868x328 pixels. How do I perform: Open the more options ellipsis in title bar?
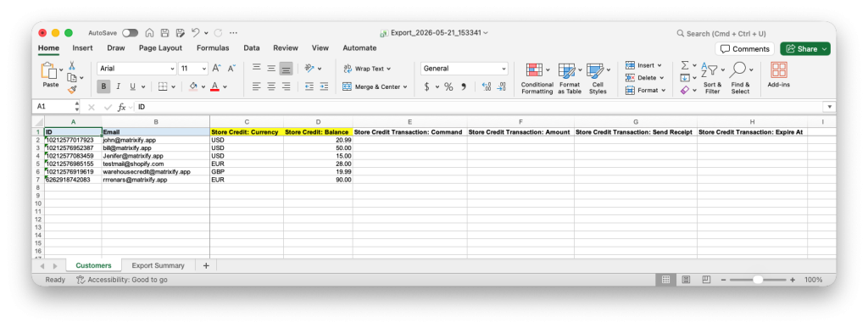click(x=233, y=33)
